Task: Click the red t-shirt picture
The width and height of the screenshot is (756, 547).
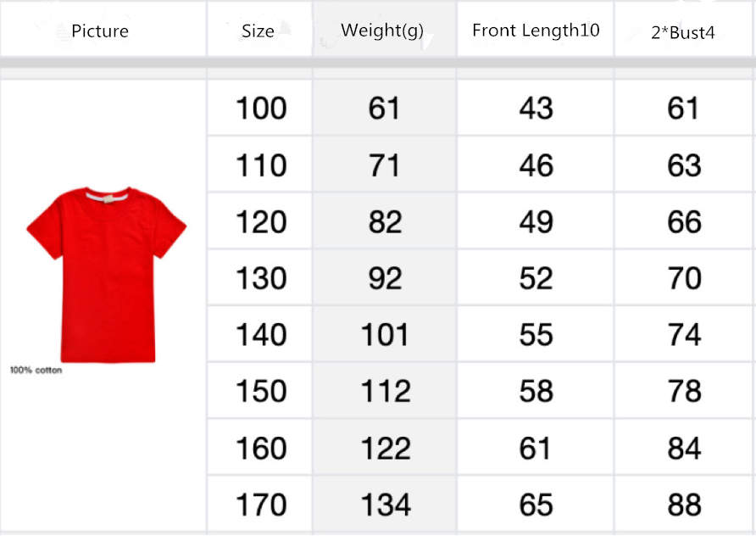Action: click(106, 274)
